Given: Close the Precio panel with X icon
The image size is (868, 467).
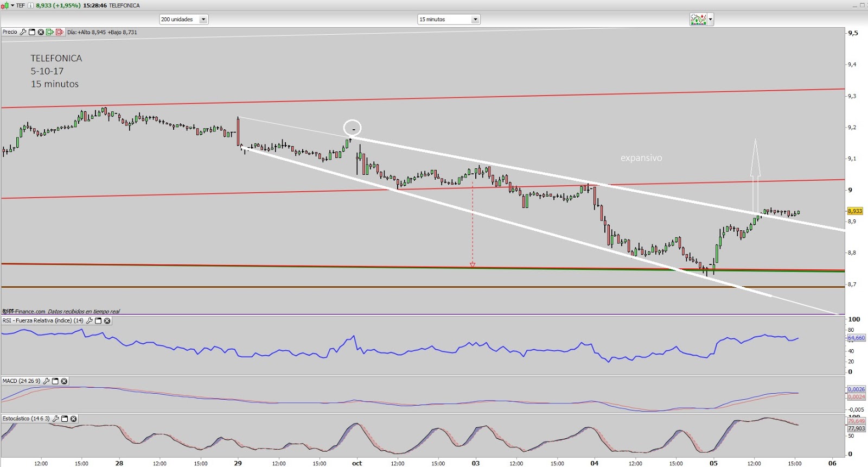Looking at the screenshot, I should [41, 32].
